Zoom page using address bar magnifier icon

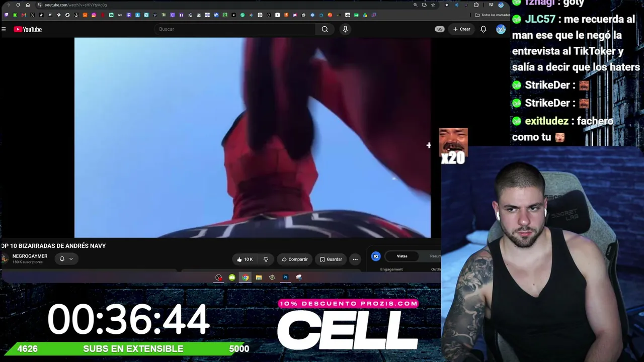(x=415, y=5)
